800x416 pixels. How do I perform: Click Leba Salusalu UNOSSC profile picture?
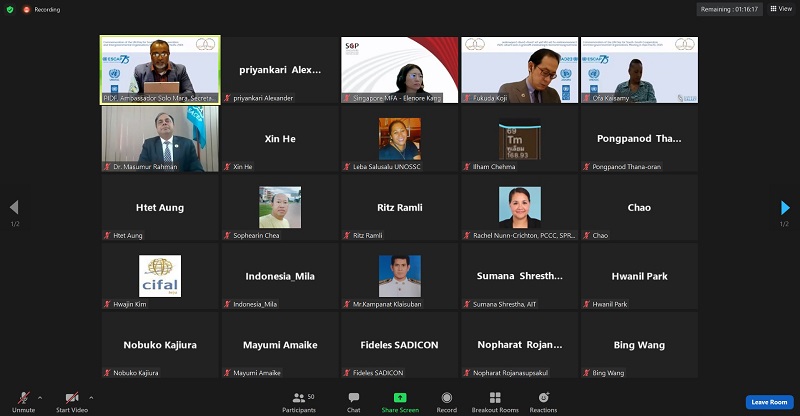[399, 139]
